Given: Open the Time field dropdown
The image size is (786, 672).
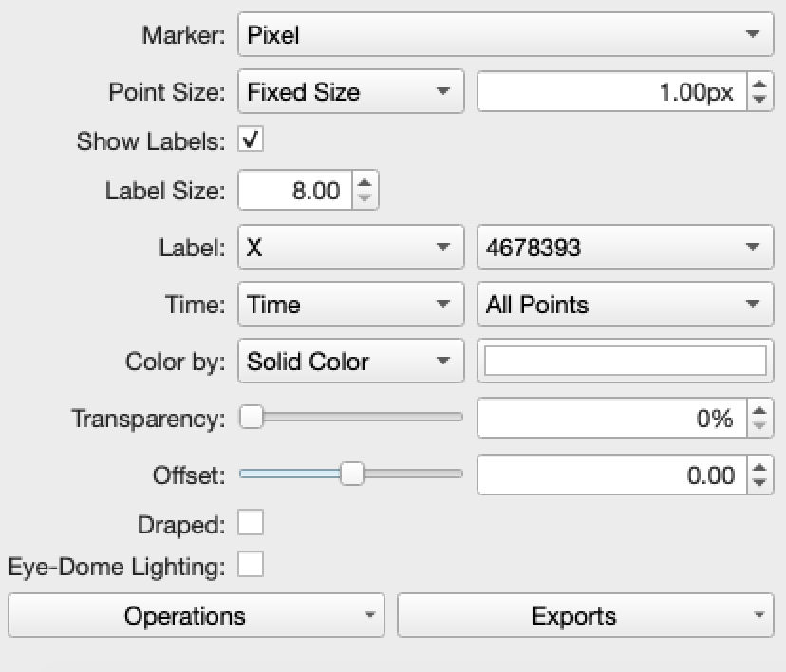Looking at the screenshot, I should [x=350, y=305].
